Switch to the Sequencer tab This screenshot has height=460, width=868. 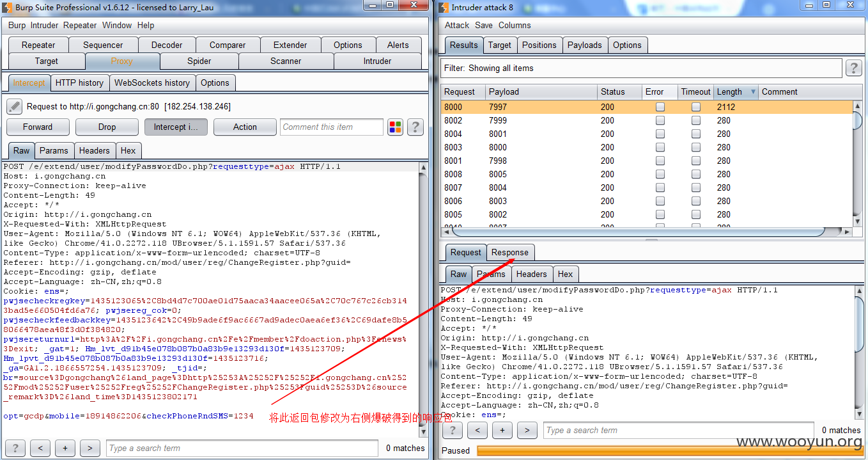[103, 45]
